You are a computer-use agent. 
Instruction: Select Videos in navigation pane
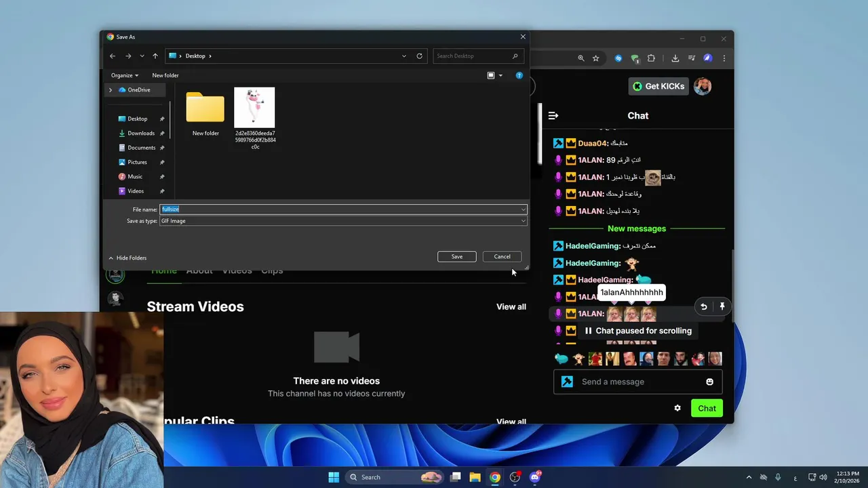point(136,191)
